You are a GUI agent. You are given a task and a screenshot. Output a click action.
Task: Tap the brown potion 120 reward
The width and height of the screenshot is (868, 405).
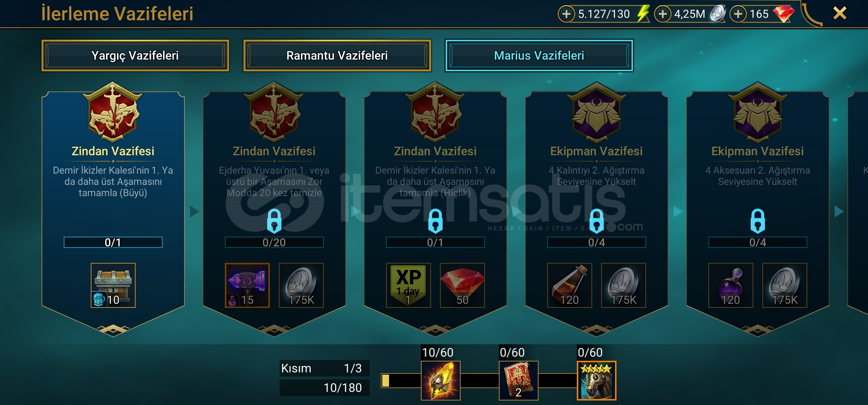570,285
